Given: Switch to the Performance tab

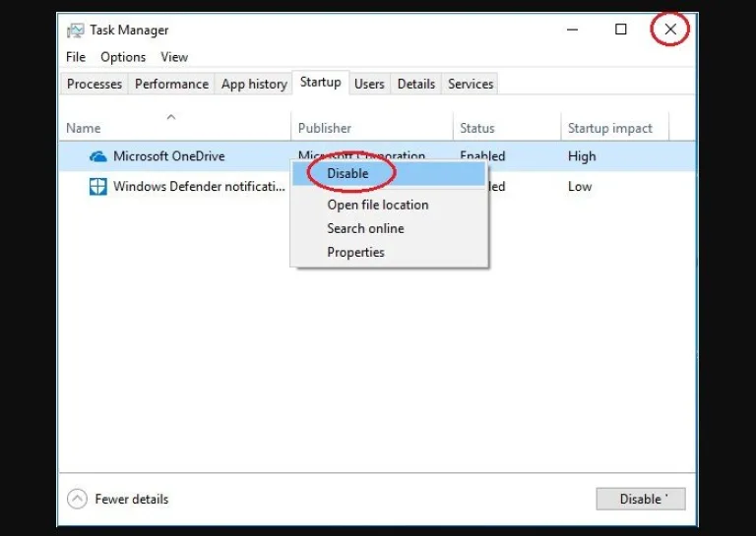Looking at the screenshot, I should (x=171, y=84).
